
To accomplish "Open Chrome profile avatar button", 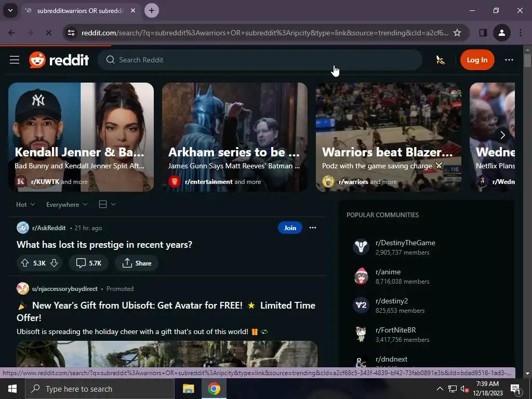I will click(501, 33).
